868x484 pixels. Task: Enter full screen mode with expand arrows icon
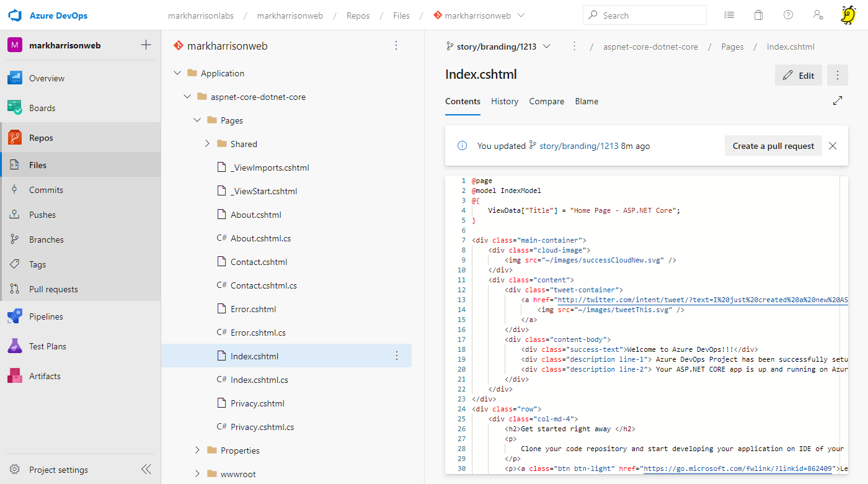(838, 101)
